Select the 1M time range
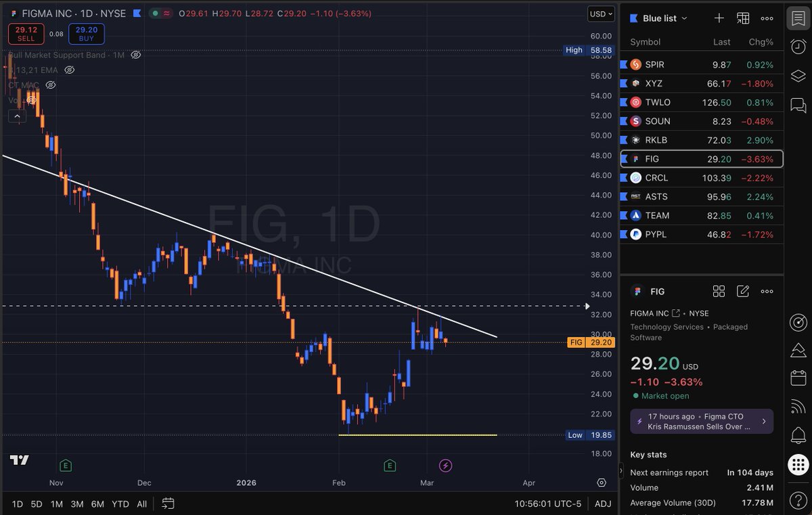The width and height of the screenshot is (812, 515). click(57, 503)
